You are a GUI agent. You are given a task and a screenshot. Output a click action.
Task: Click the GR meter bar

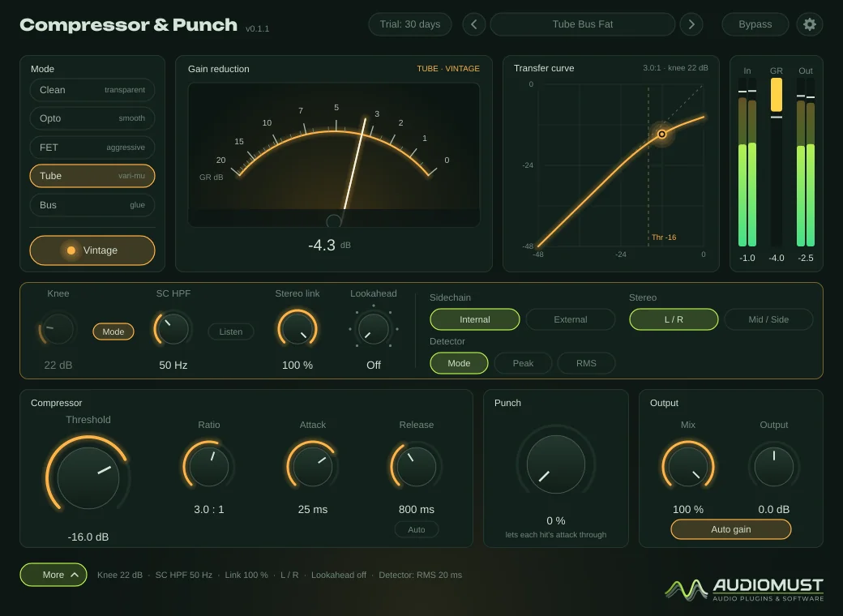pyautogui.click(x=777, y=162)
